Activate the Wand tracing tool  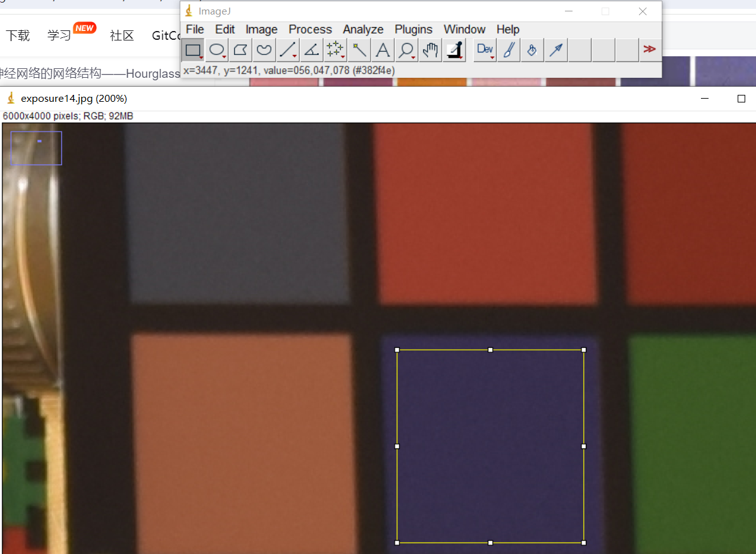tap(359, 50)
